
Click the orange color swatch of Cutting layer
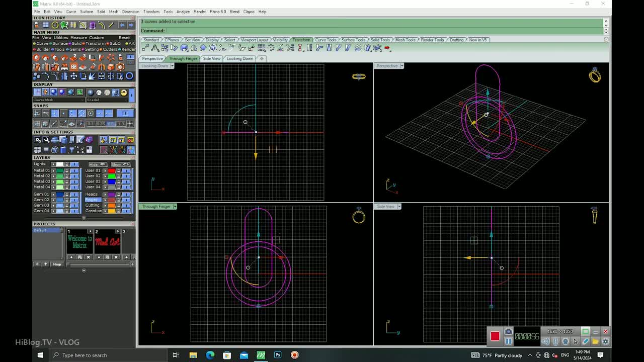(x=112, y=206)
